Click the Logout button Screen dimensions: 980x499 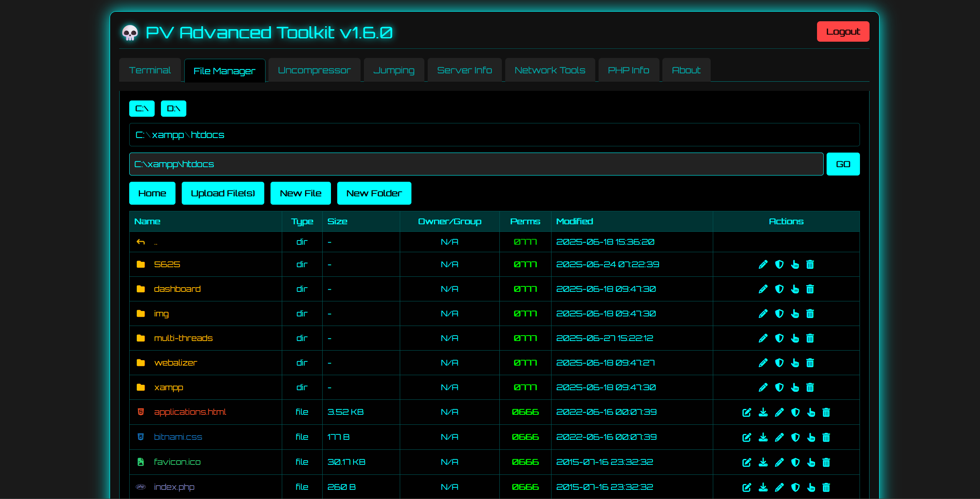coord(843,31)
